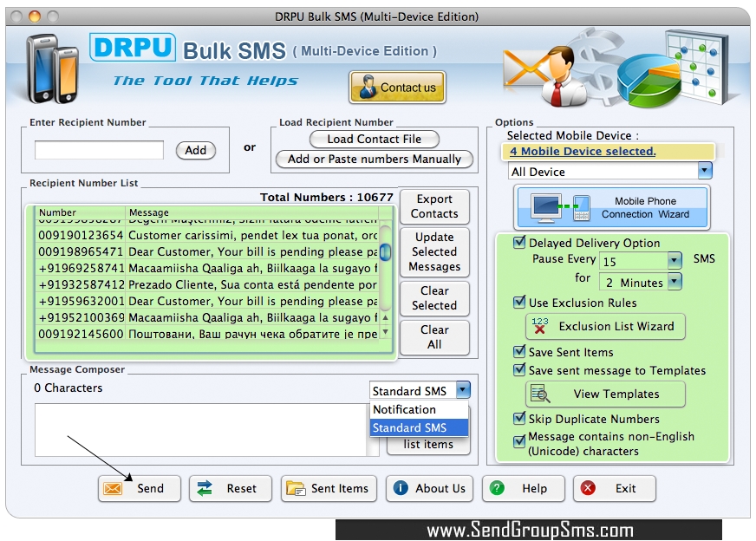Click inside the Message Composer text area
Screen dimensions: 756x541
(200, 430)
